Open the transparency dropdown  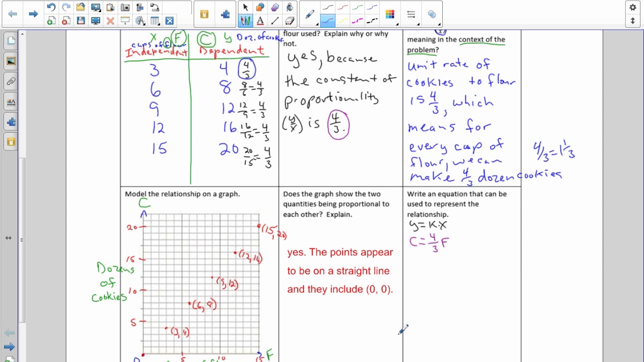point(432,14)
